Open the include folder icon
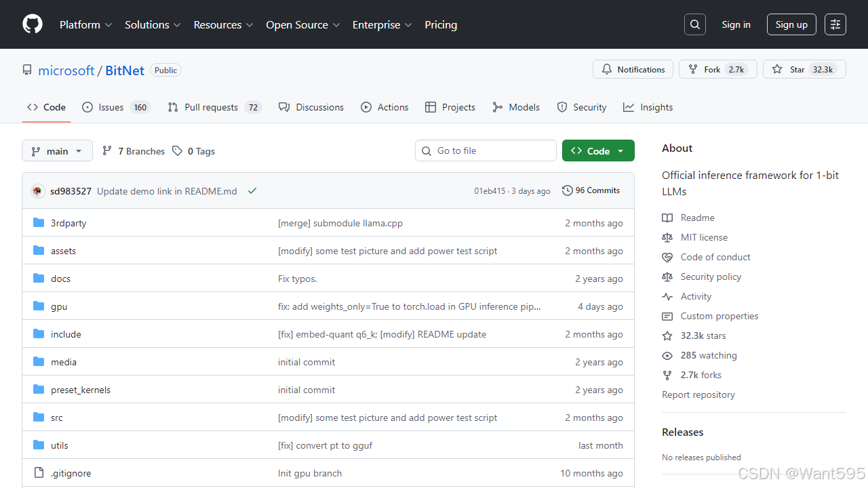 pos(39,334)
